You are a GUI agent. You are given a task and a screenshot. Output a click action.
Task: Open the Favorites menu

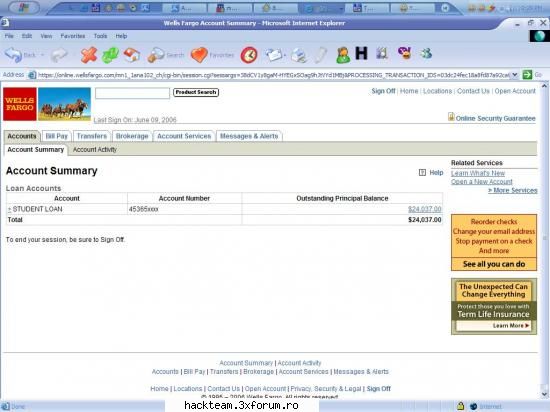[x=73, y=36]
